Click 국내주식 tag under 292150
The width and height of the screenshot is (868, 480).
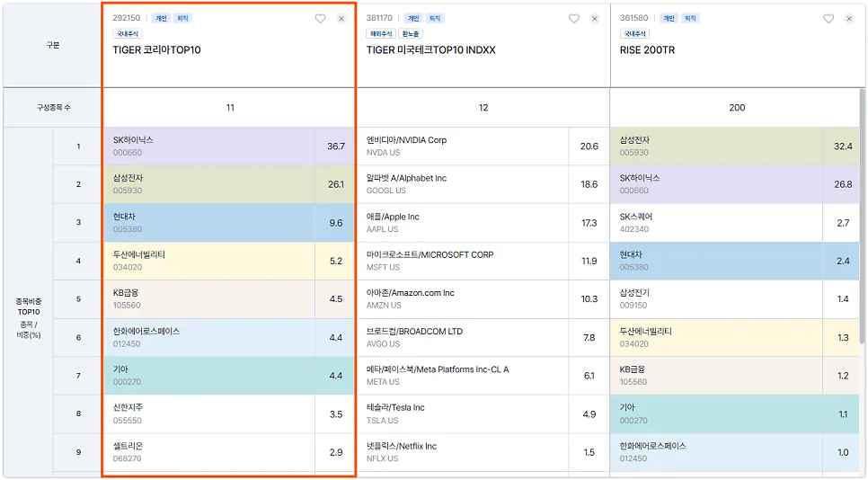click(x=128, y=34)
